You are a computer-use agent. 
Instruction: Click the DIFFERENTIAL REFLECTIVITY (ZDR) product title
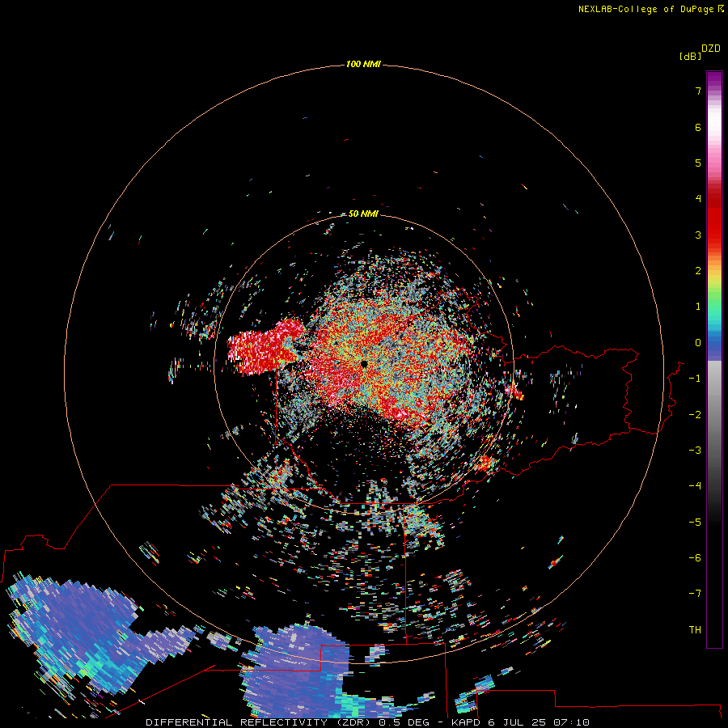point(260,722)
